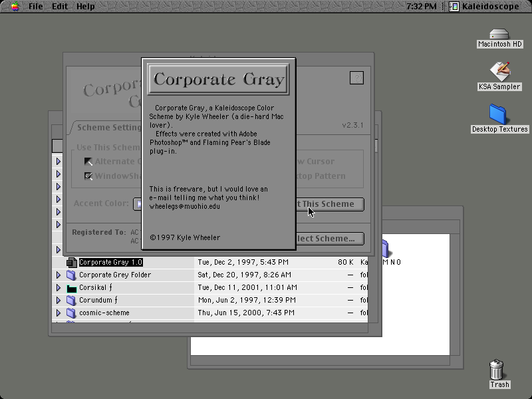532x399 pixels.
Task: Open the Apple menu icon
Action: [15, 6]
